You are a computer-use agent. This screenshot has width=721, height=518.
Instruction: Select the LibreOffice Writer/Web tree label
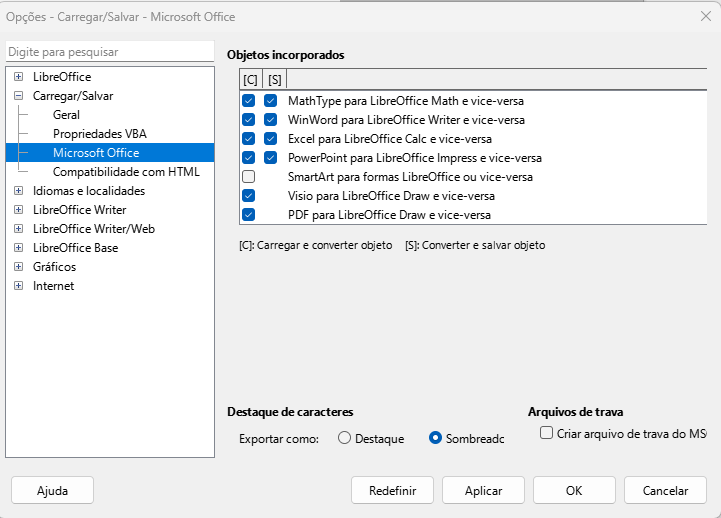coord(94,228)
